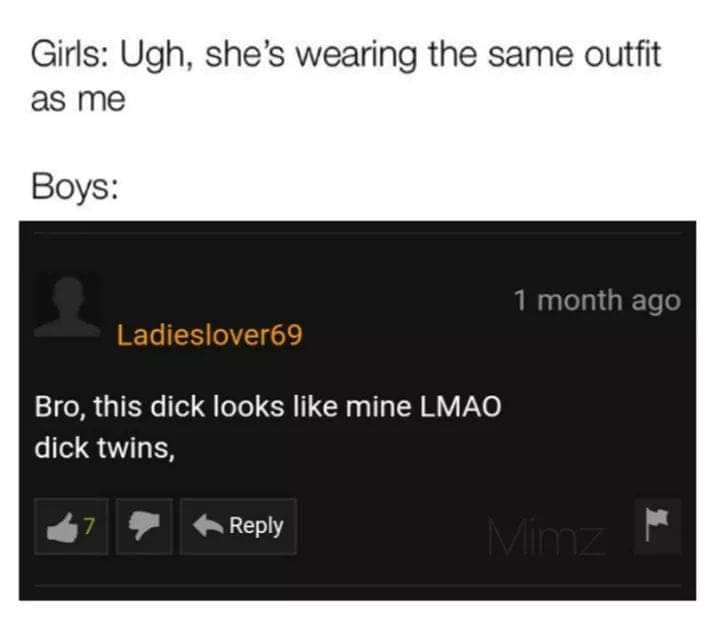This screenshot has height=622, width=720.
Task: Click the curved arrow icon beside Reply
Action: click(x=208, y=525)
